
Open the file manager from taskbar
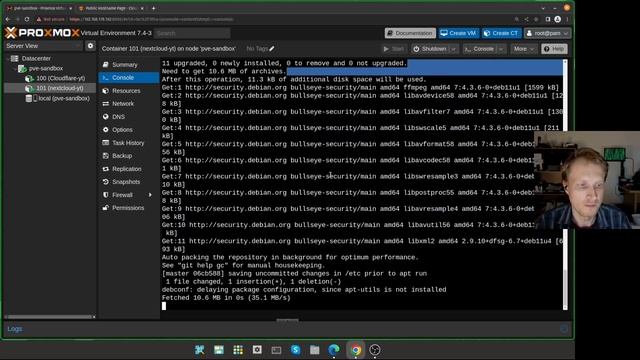[315, 350]
